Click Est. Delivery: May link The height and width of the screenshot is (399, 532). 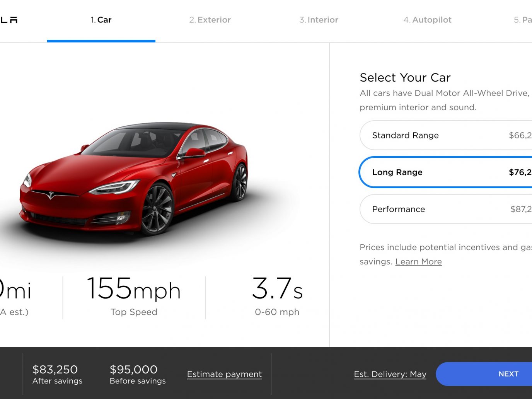[390, 374]
